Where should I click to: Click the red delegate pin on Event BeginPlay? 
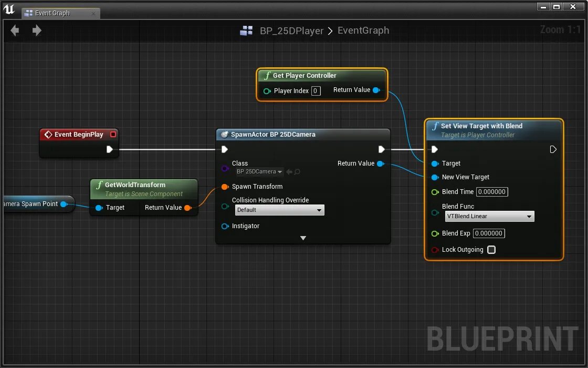pos(113,135)
